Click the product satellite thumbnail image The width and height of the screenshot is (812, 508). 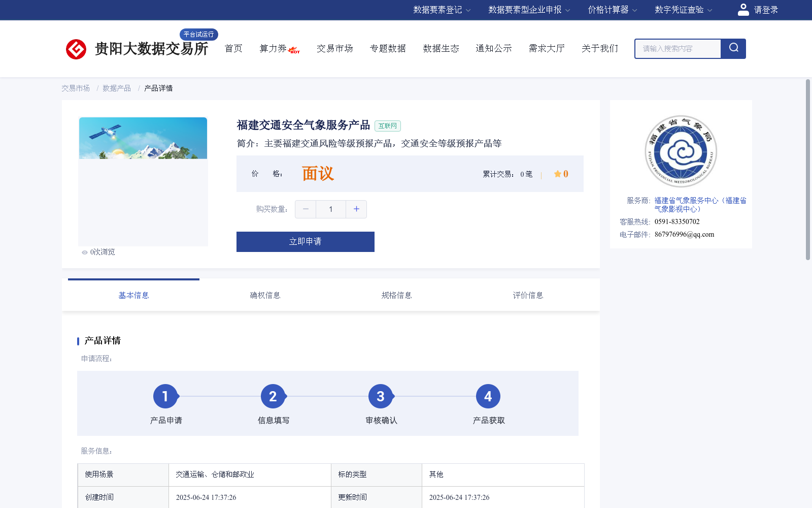(143, 138)
